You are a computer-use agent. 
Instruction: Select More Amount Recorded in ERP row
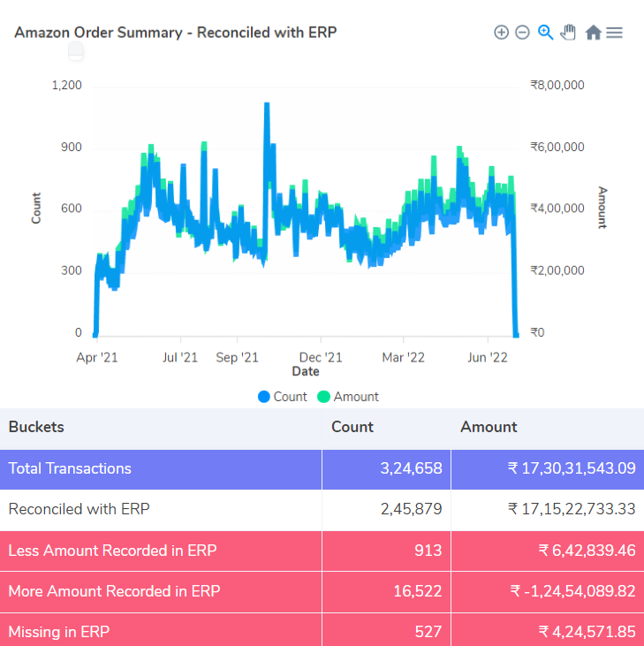[x=322, y=591]
